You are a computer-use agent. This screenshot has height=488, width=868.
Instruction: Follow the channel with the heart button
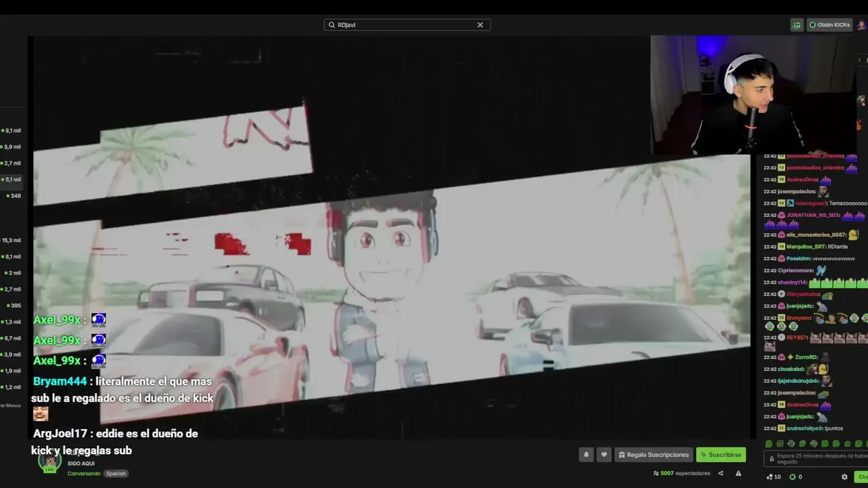(604, 455)
